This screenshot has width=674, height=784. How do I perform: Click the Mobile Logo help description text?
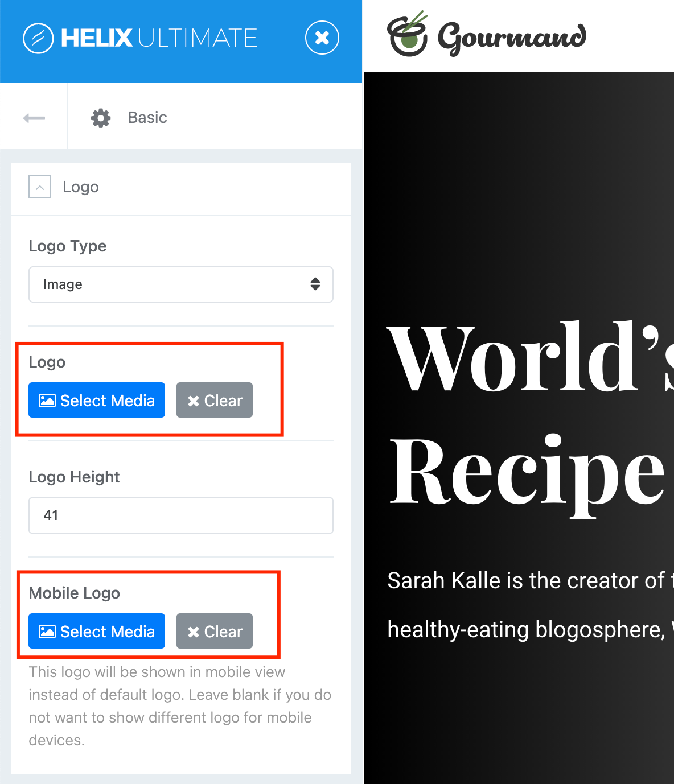[179, 706]
